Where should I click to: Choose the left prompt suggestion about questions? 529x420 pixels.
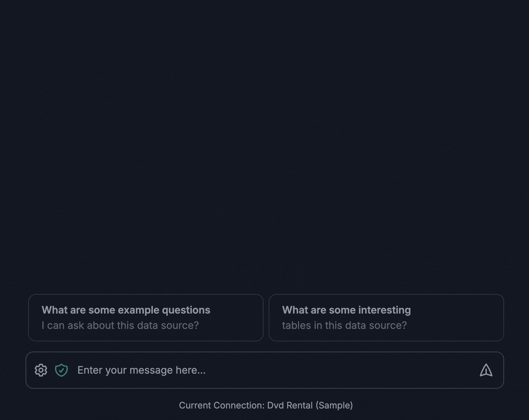(146, 318)
